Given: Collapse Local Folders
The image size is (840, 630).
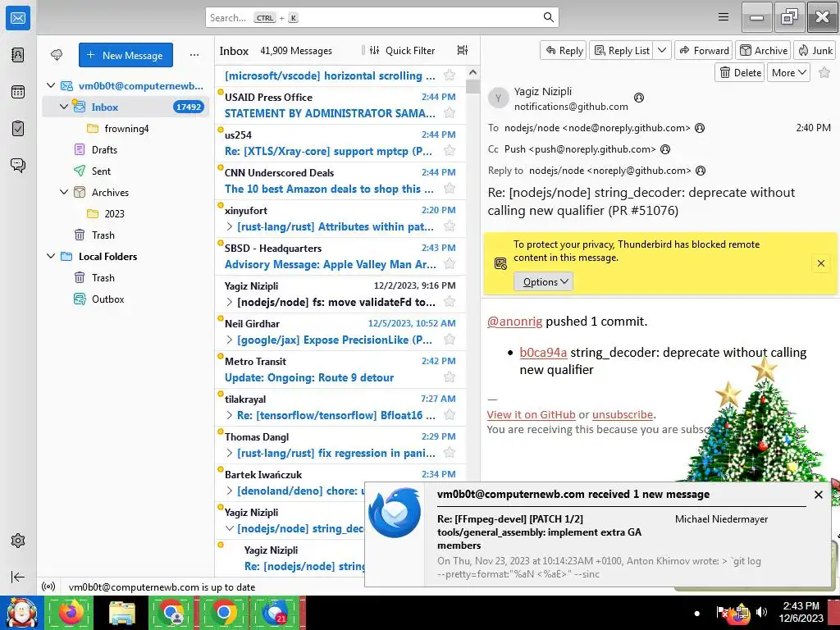Looking at the screenshot, I should [x=51, y=256].
